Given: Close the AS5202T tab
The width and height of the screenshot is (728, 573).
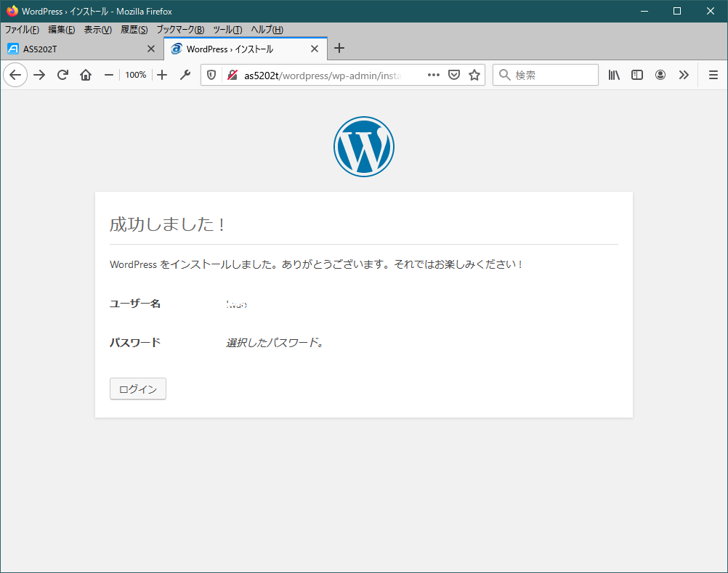Looking at the screenshot, I should click(151, 49).
